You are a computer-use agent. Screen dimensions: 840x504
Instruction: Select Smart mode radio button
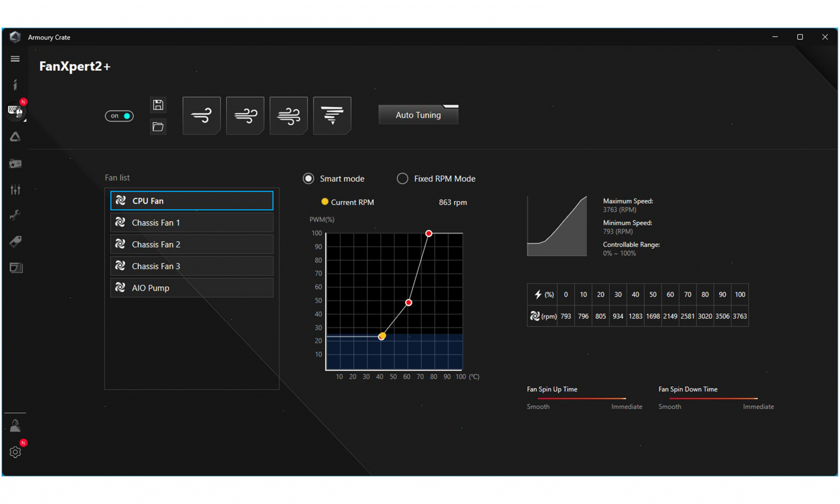pos(309,178)
